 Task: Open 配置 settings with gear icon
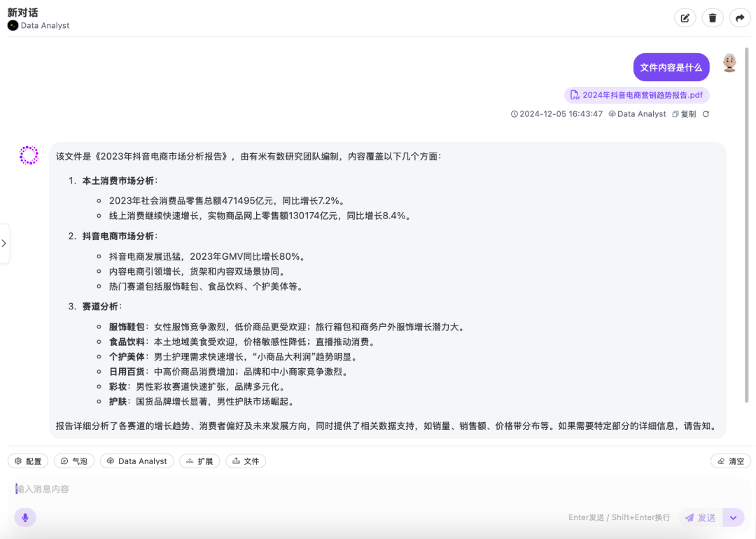pyautogui.click(x=27, y=461)
